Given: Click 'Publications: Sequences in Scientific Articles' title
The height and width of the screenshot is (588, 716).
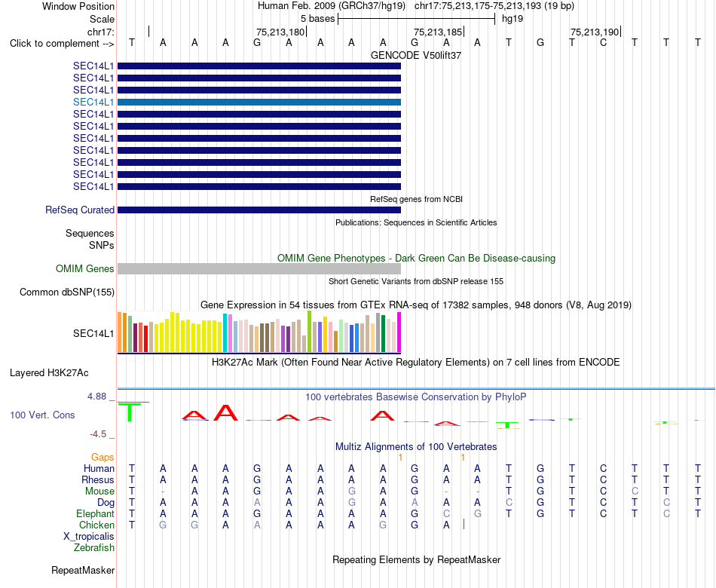Looking at the screenshot, I should click(416, 222).
